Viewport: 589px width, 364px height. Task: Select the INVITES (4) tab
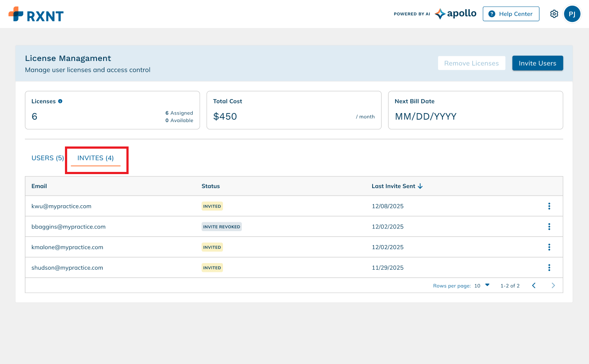pyautogui.click(x=96, y=158)
